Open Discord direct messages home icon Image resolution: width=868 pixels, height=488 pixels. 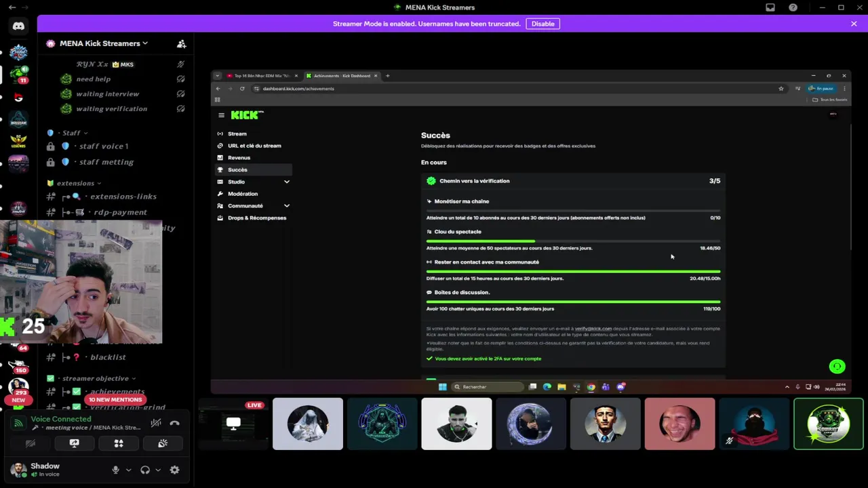click(x=18, y=26)
